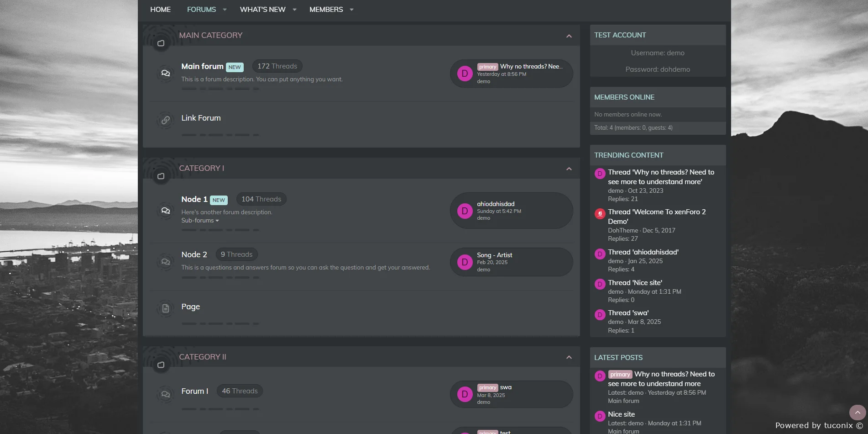868x434 pixels.
Task: Open the Members nav tab
Action: pyautogui.click(x=326, y=10)
